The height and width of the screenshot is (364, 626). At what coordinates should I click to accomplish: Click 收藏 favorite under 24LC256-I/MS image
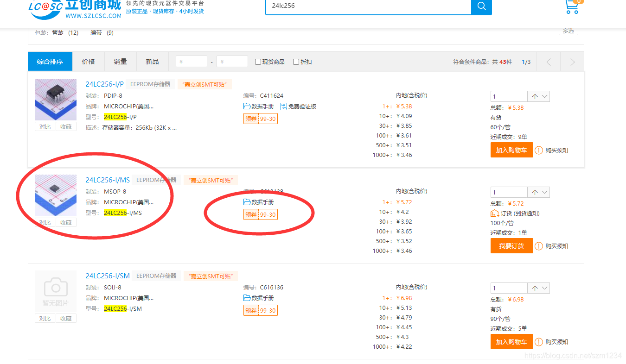click(66, 223)
